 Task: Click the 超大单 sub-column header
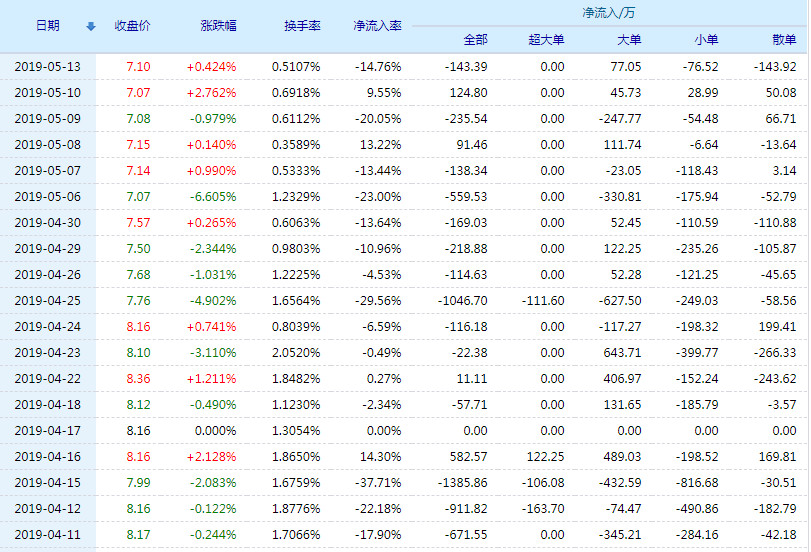pos(546,40)
